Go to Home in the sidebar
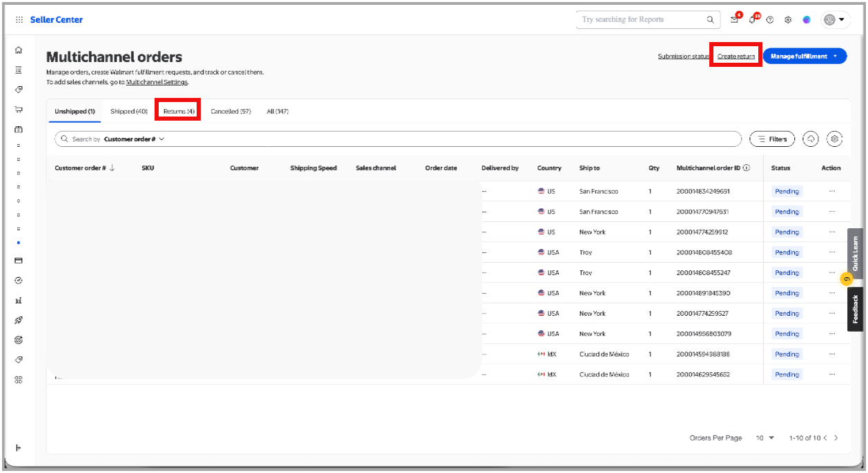 click(x=19, y=50)
